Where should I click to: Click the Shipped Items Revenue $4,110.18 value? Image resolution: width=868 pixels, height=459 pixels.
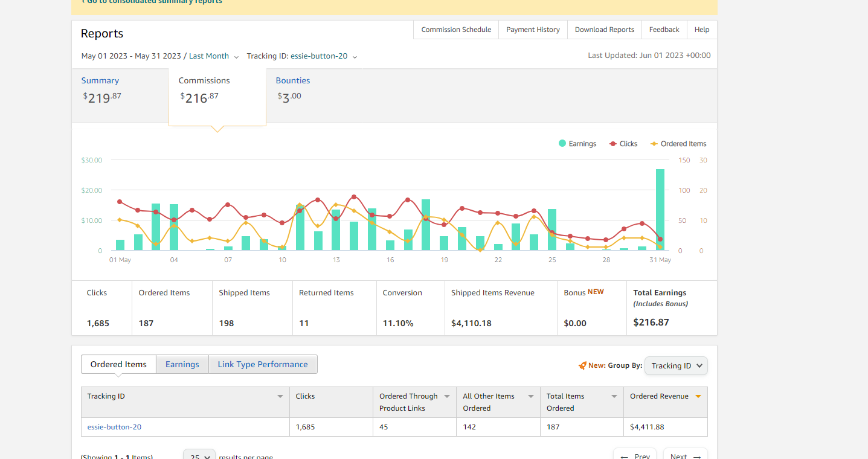click(471, 323)
